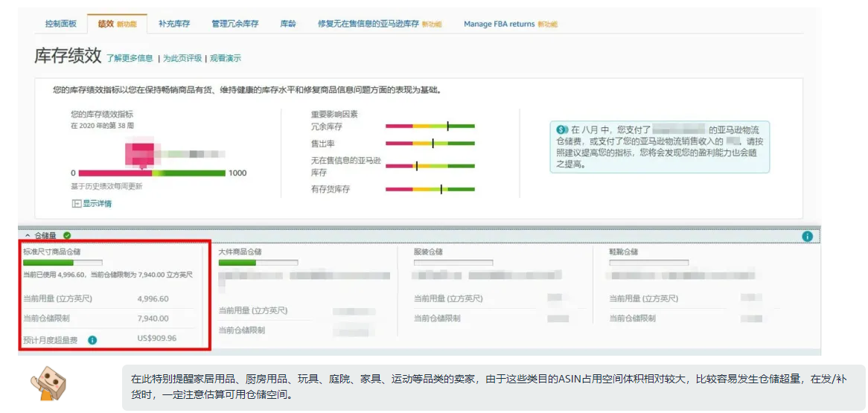Open the 观看演示 link
Screen dimensions: 868x413
pos(226,58)
